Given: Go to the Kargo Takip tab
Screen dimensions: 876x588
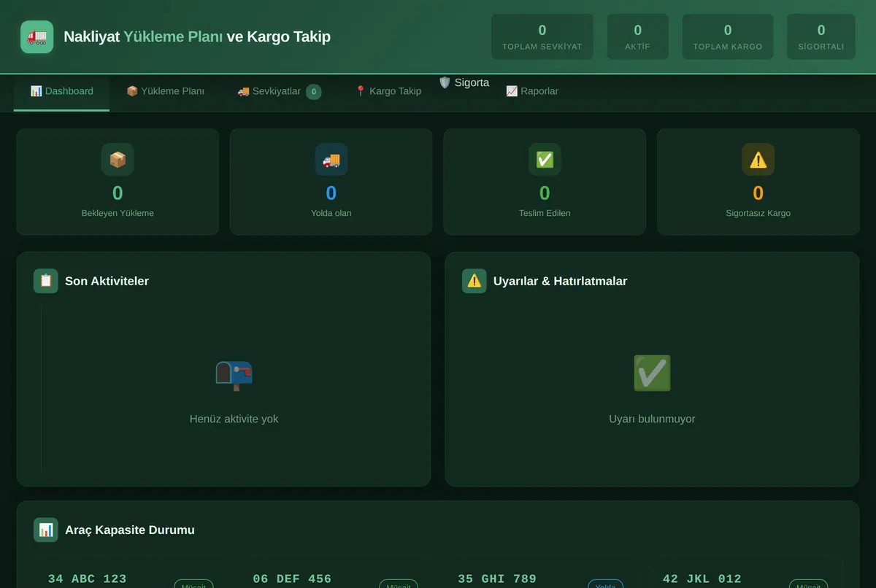Looking at the screenshot, I should [388, 91].
